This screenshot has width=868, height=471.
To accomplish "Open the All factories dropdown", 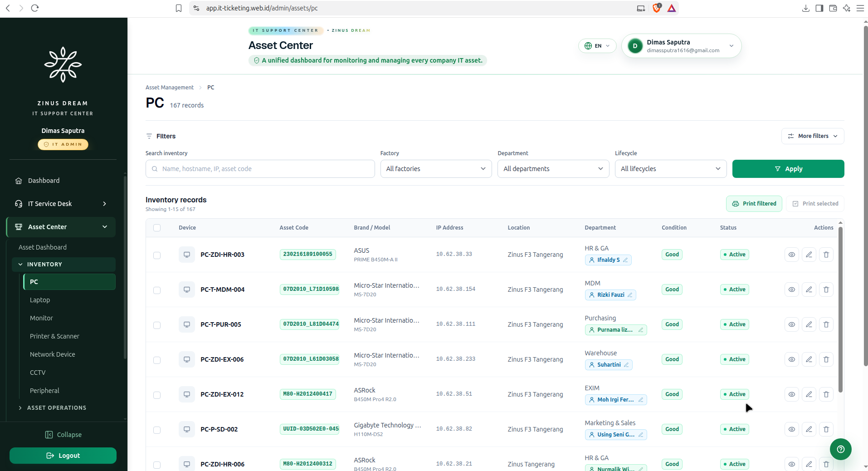I will [x=436, y=169].
